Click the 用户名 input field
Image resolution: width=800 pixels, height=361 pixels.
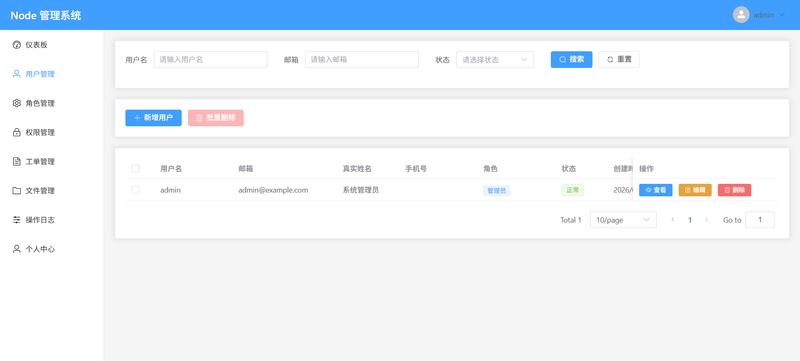point(211,60)
